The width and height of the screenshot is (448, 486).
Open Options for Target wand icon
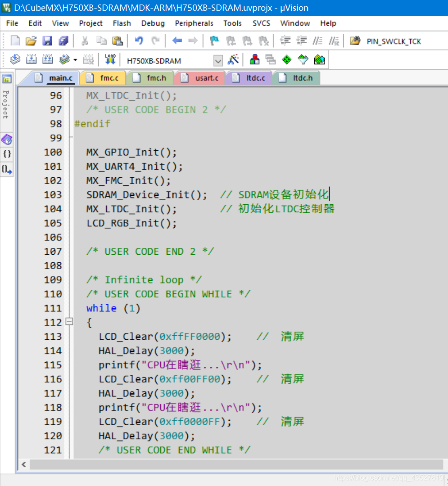pos(233,59)
